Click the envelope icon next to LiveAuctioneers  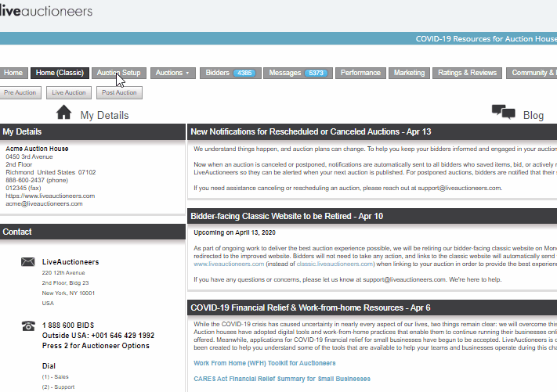coord(27,262)
